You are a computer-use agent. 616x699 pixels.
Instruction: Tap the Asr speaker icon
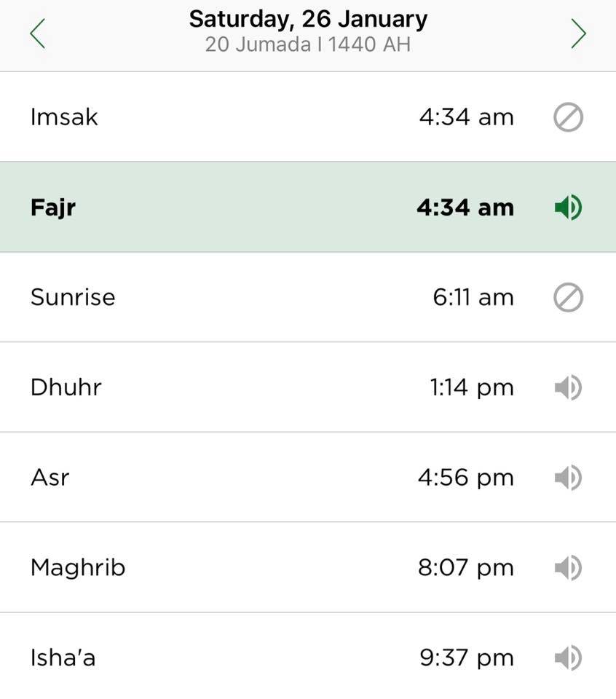(x=568, y=478)
